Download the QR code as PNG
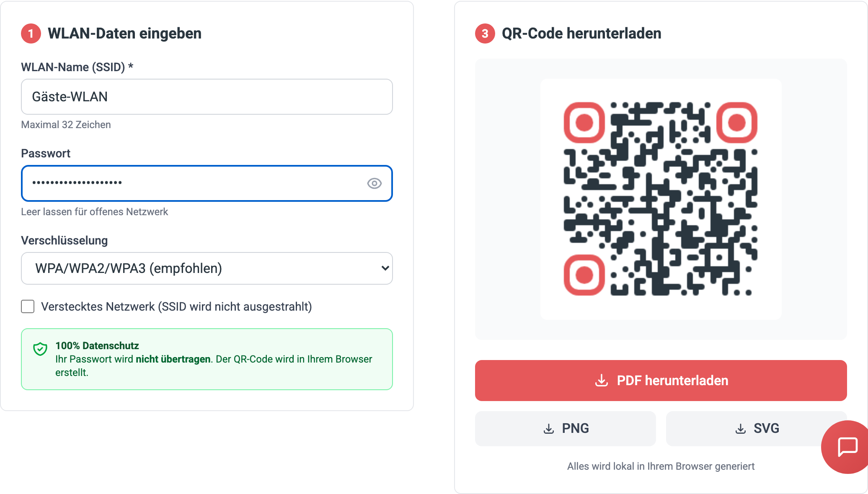Viewport: 868px width, 494px height. click(565, 428)
